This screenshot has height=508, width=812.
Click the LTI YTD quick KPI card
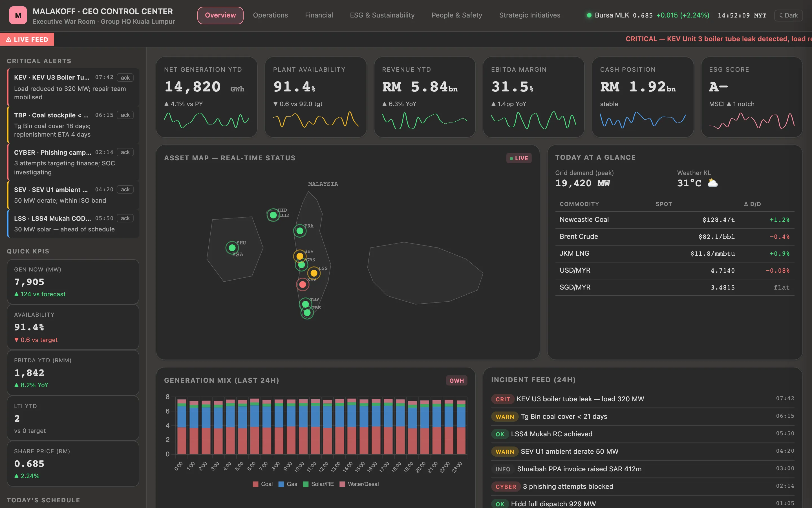73,418
